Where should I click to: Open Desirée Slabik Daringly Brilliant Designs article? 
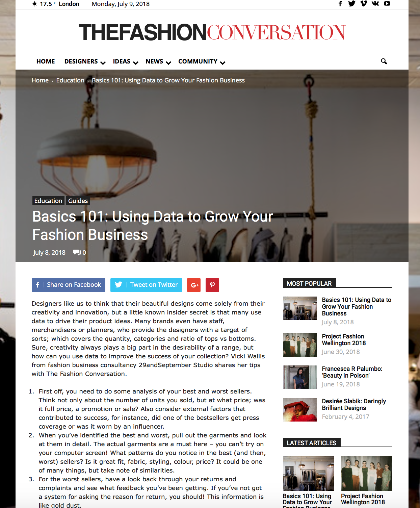(x=354, y=404)
